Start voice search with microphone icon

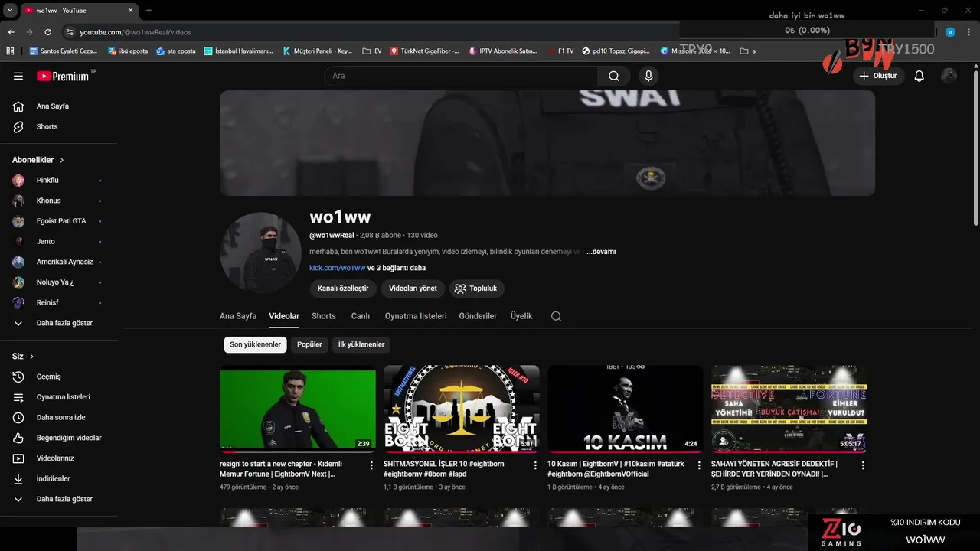pyautogui.click(x=648, y=76)
